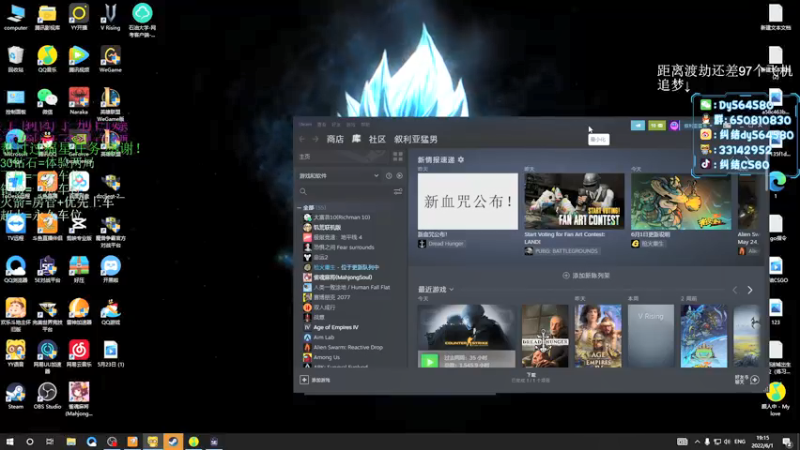Open the PUBG: BATTLEGROUNDS tag link

pyautogui.click(x=561, y=251)
